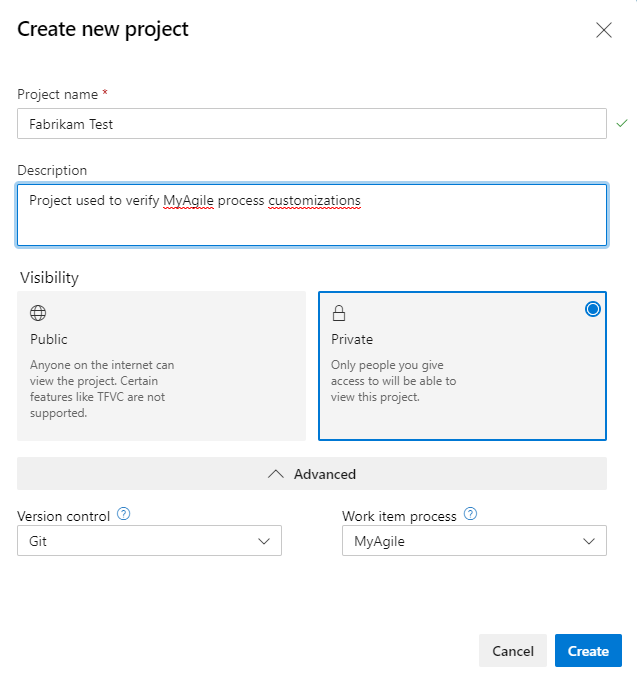Image resolution: width=637 pixels, height=693 pixels.
Task: Click the globe icon in Public card
Action: [38, 313]
